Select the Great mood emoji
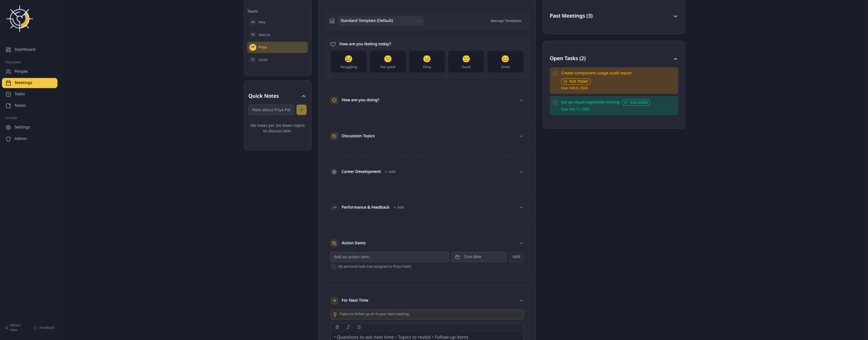This screenshot has width=868, height=340. coord(505,62)
